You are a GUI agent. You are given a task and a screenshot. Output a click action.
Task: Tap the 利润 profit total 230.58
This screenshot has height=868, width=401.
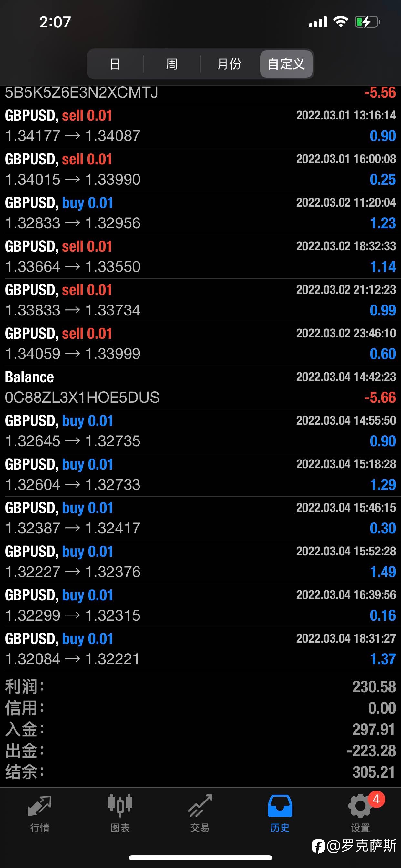tap(374, 687)
